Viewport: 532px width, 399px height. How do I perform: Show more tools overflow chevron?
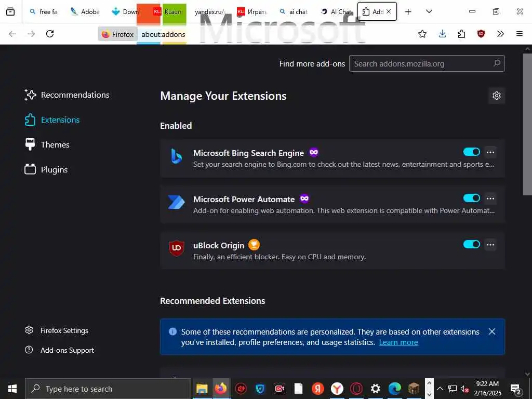click(x=500, y=34)
